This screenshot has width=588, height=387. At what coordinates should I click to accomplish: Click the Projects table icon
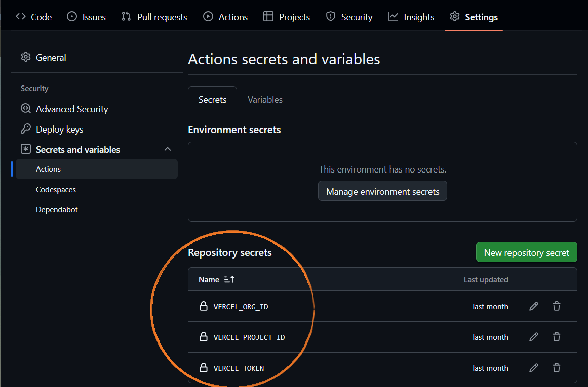coord(268,17)
